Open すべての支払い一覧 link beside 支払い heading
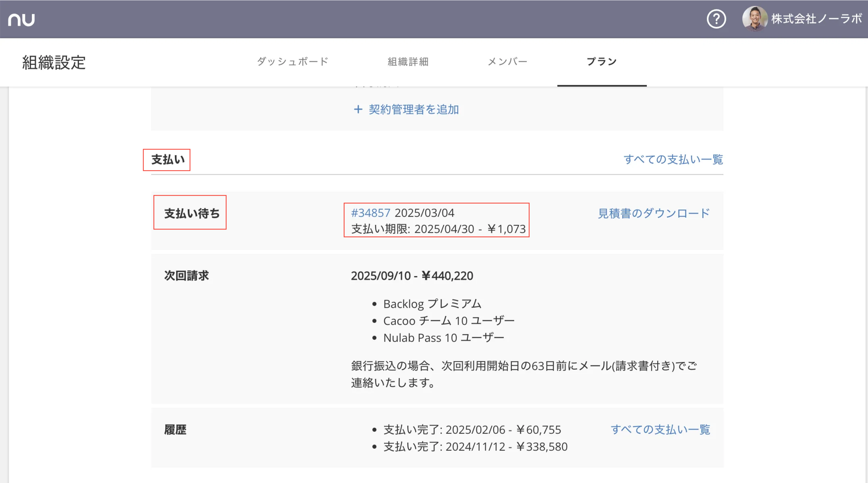Screen dimensions: 868x483 tap(673, 159)
